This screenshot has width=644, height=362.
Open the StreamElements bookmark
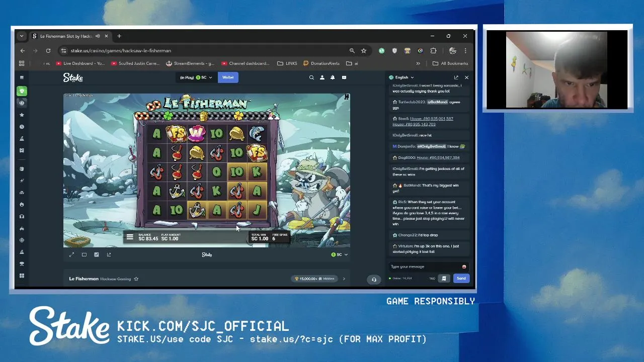tap(190, 63)
